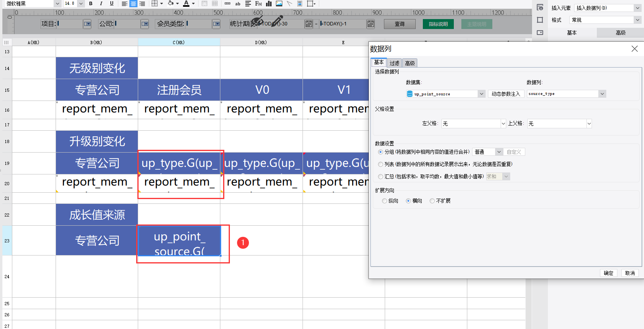Screen dimensions: 644x329
Task: Click the faded 主题说明 button
Action: pyautogui.click(x=477, y=24)
